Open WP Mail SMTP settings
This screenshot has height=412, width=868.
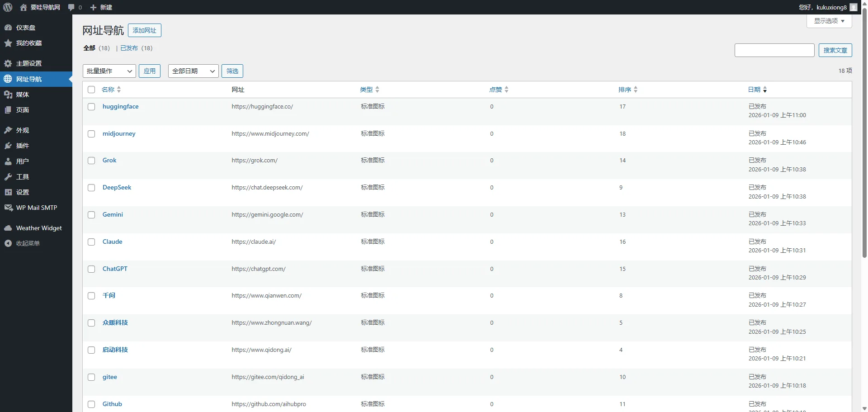(36, 208)
